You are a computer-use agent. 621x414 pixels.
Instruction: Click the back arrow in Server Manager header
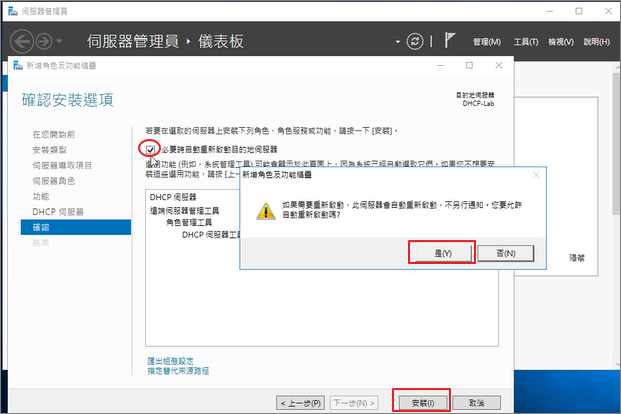pos(22,41)
